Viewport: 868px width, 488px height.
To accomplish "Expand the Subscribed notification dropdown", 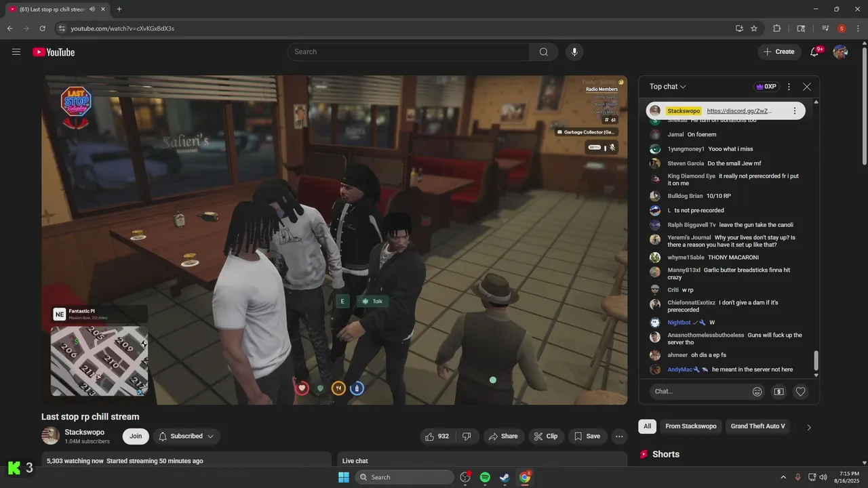I will pyautogui.click(x=186, y=436).
